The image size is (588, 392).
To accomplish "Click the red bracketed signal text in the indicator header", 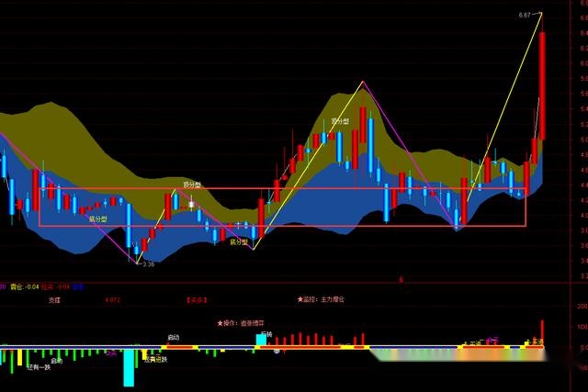I will [197, 300].
